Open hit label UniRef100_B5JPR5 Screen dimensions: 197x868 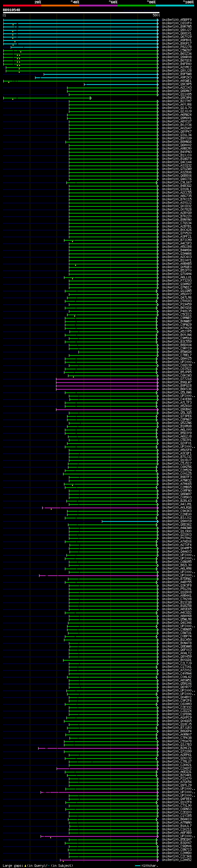tap(177, 372)
